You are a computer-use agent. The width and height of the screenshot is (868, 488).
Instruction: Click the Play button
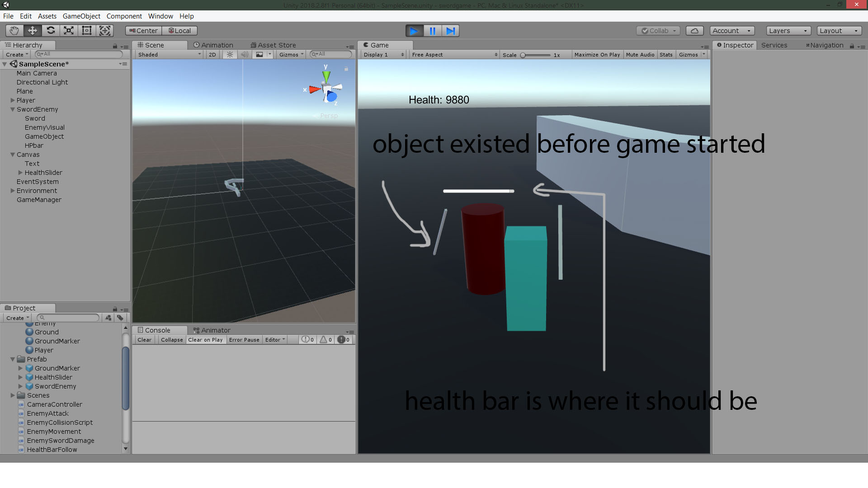[x=414, y=31]
